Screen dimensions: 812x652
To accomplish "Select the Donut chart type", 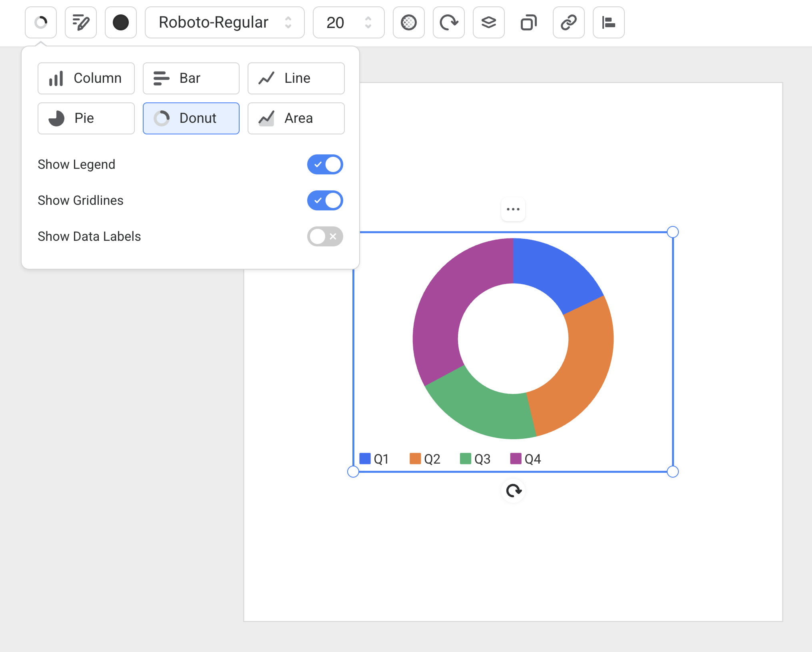I will (x=191, y=118).
